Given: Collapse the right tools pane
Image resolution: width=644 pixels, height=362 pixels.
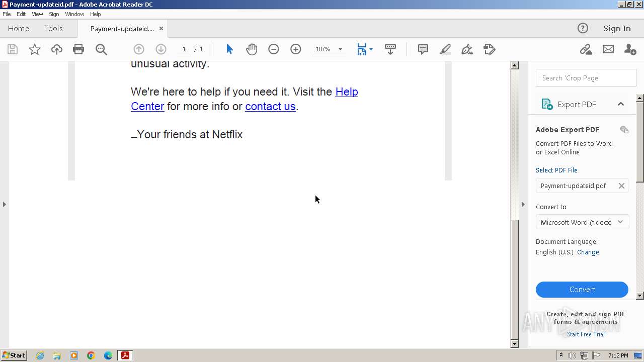Looking at the screenshot, I should pyautogui.click(x=523, y=204).
